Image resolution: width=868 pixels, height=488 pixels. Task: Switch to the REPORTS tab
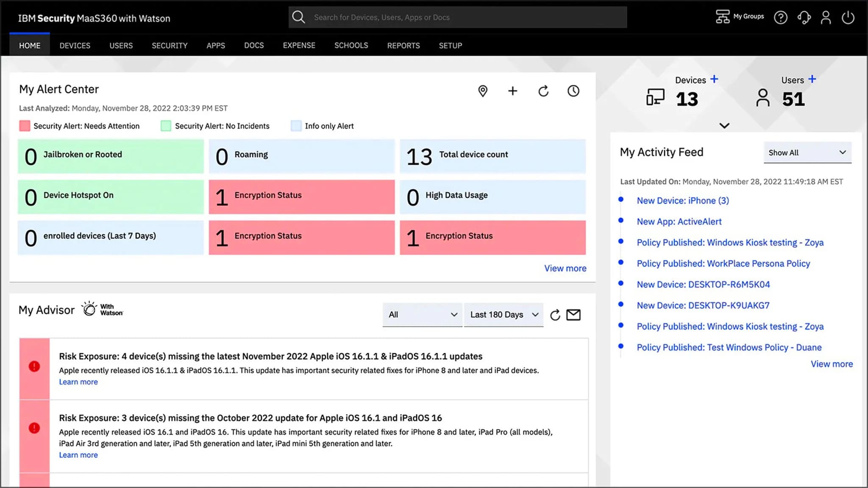point(403,45)
